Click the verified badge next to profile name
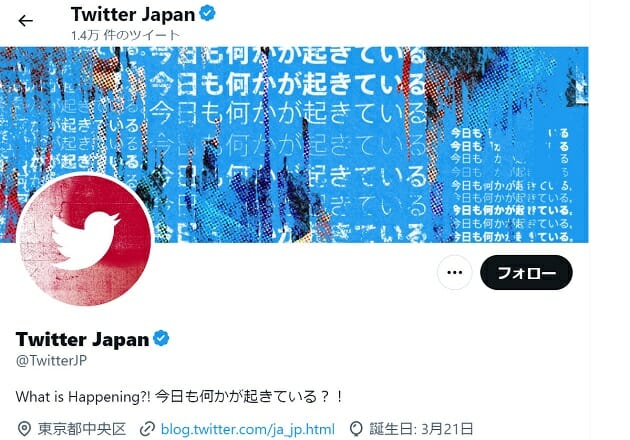The image size is (630, 440). click(x=161, y=338)
